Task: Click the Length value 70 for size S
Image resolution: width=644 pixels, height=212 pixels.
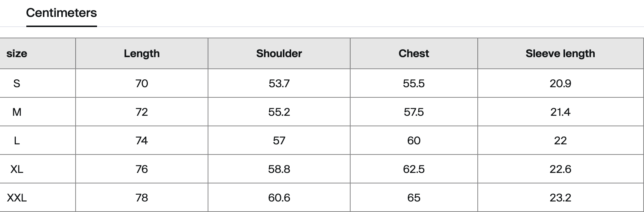Action: [142, 83]
